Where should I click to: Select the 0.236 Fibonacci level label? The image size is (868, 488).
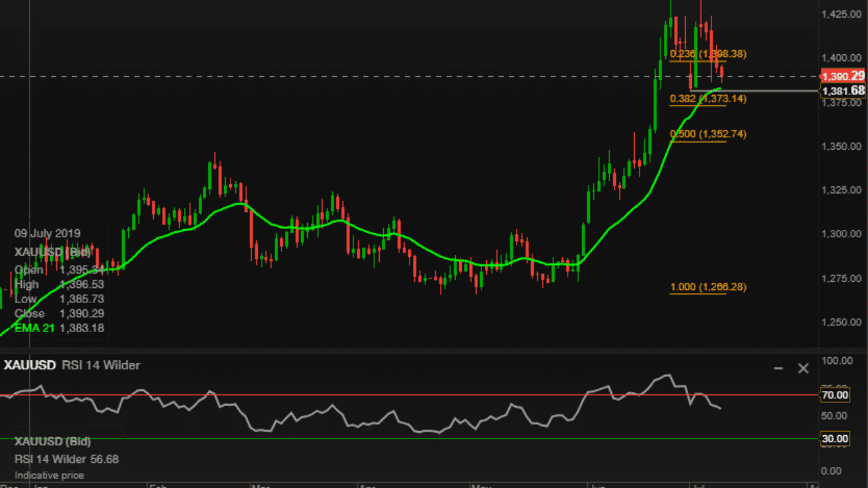tap(708, 54)
